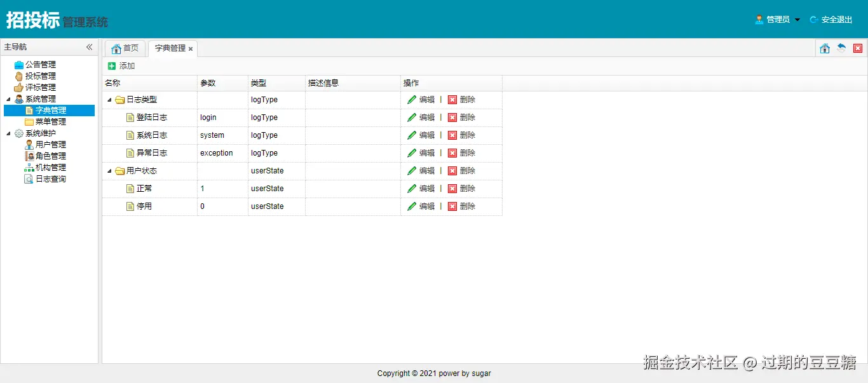Click delete icon for 登陆日志 row
Screen dimensions: 868x383
tap(452, 118)
